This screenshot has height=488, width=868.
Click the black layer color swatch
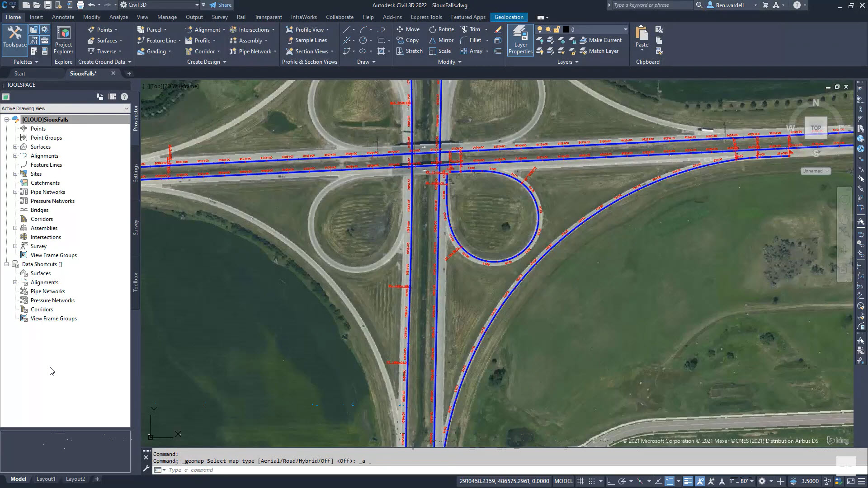(566, 29)
